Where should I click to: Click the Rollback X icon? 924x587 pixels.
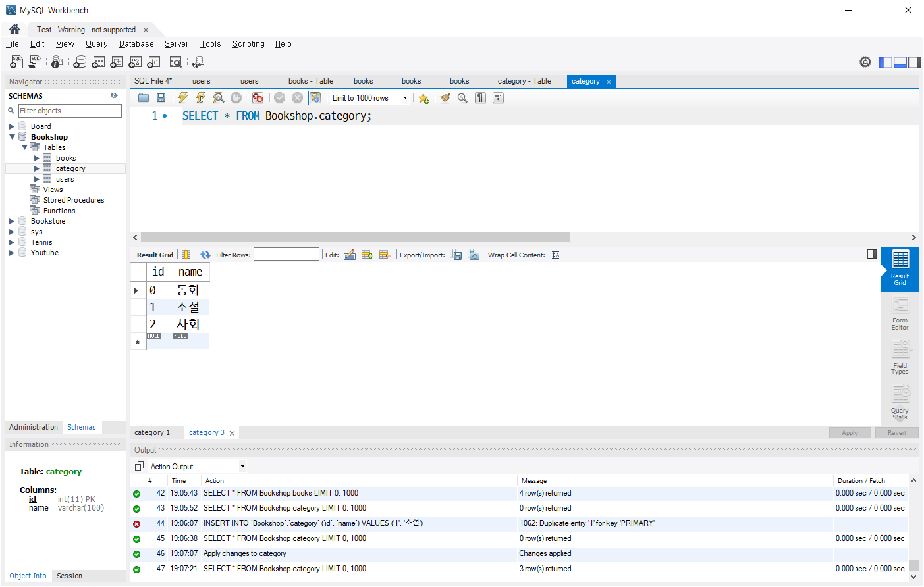(x=298, y=98)
